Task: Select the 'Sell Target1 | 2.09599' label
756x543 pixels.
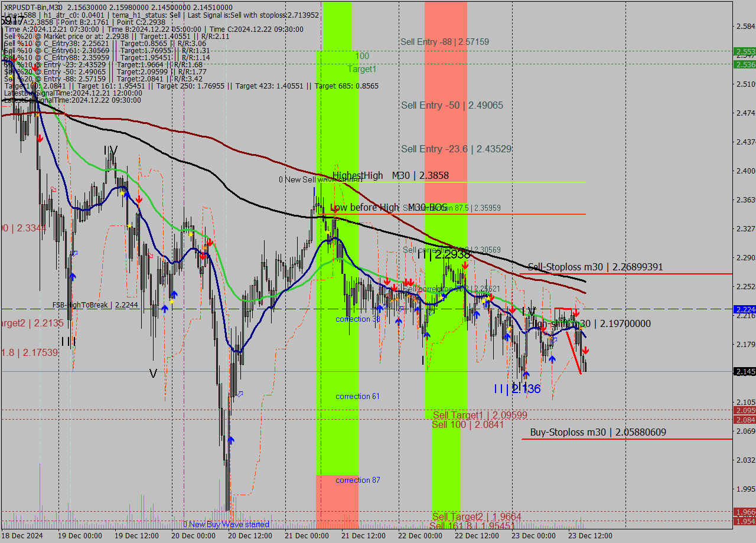Action: tap(480, 415)
